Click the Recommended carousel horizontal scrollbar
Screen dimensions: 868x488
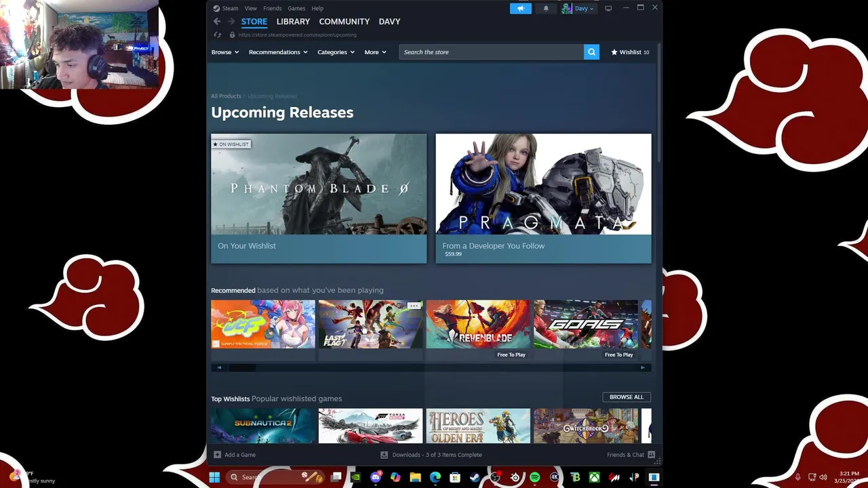tap(431, 367)
